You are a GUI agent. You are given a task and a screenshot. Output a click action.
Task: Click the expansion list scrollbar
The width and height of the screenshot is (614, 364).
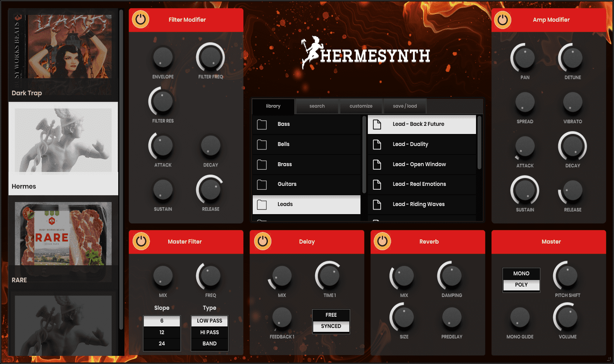[x=121, y=170]
